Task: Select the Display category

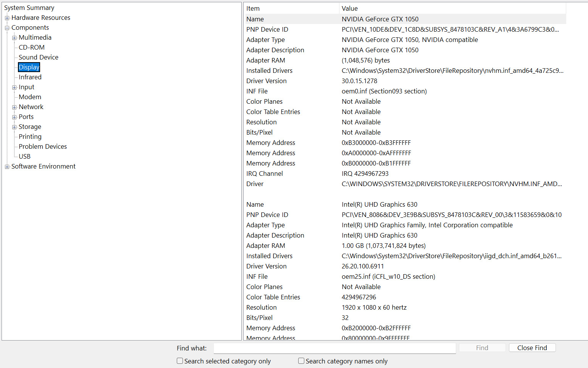Action: point(29,67)
